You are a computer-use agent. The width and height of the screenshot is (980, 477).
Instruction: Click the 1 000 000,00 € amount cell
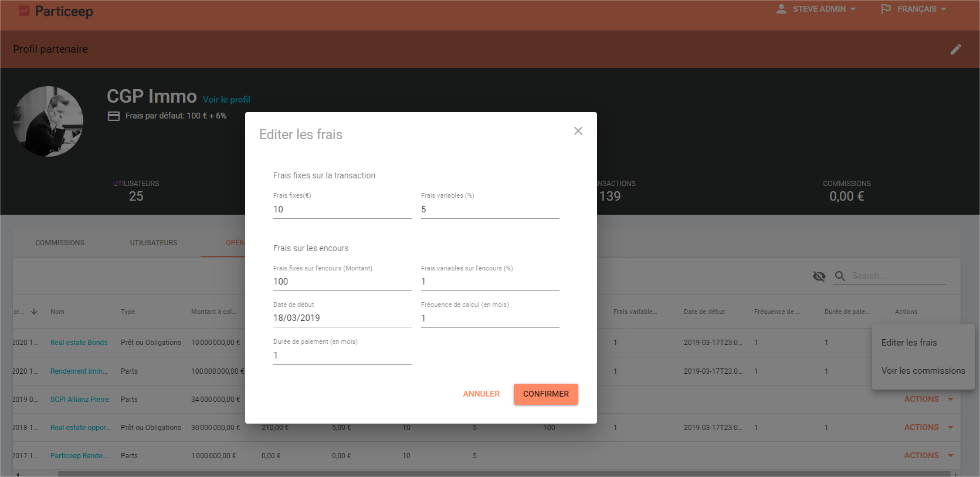pos(213,456)
